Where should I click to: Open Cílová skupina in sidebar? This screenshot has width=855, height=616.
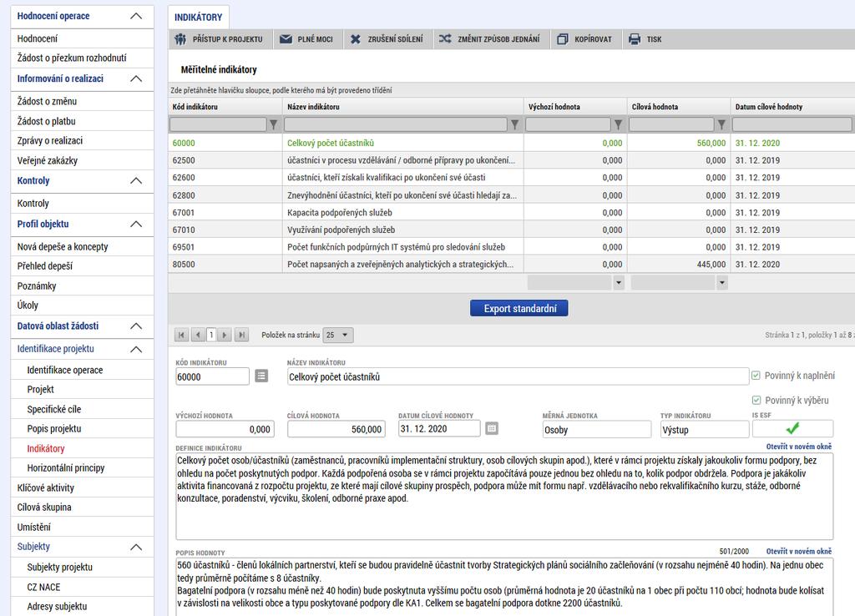[44, 507]
